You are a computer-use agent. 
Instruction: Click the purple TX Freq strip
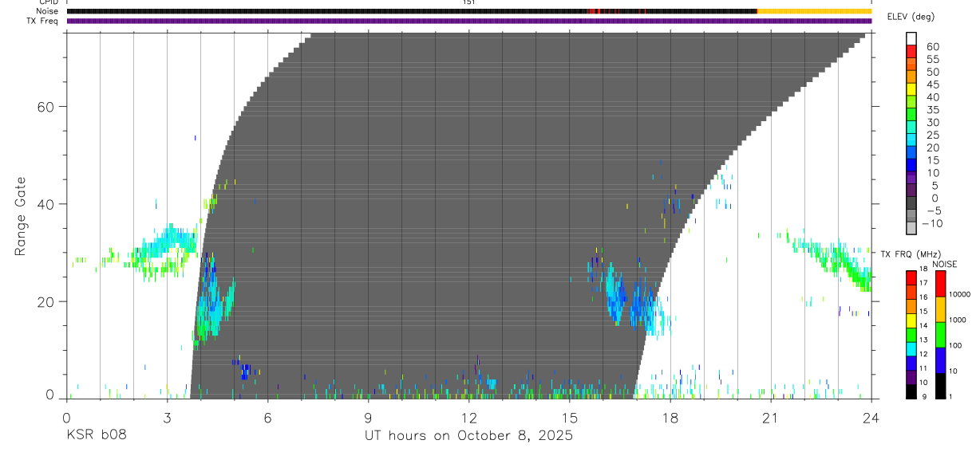469,21
